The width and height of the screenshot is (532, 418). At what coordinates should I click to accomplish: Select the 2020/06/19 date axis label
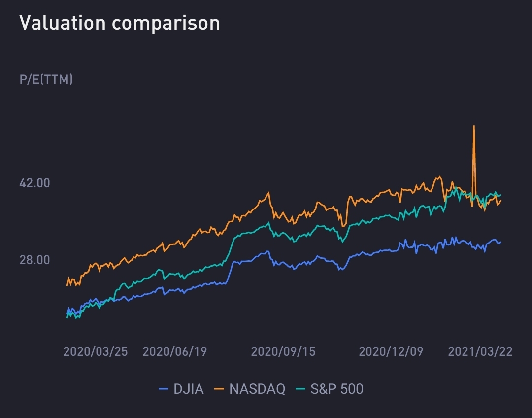(x=175, y=351)
